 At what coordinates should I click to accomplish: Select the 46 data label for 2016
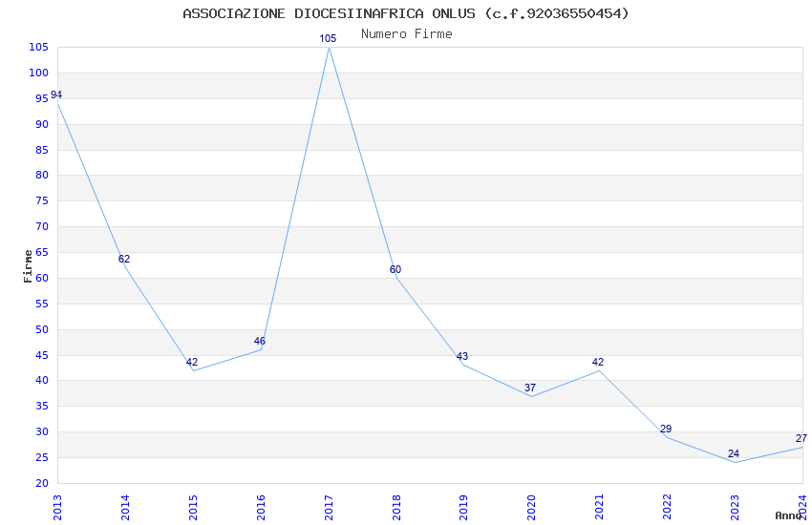pos(260,341)
